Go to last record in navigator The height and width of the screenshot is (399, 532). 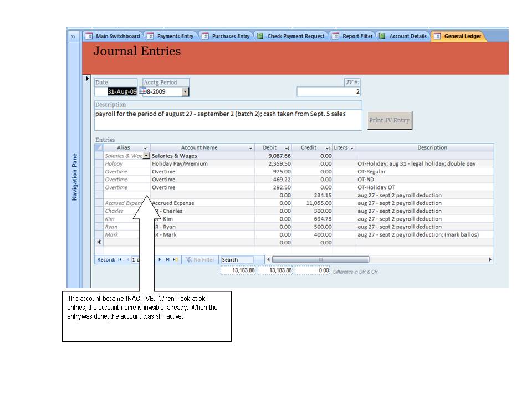167,259
